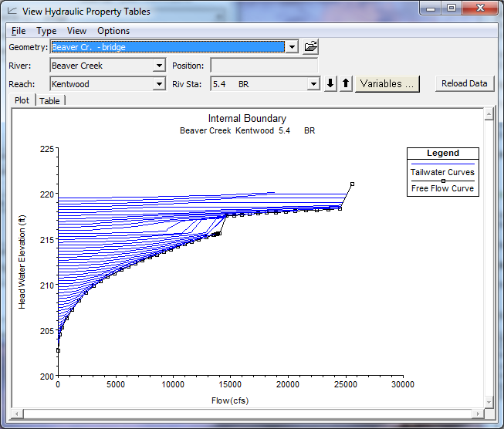This screenshot has height=429, width=504.
Task: Open the File menu
Action: [19, 31]
